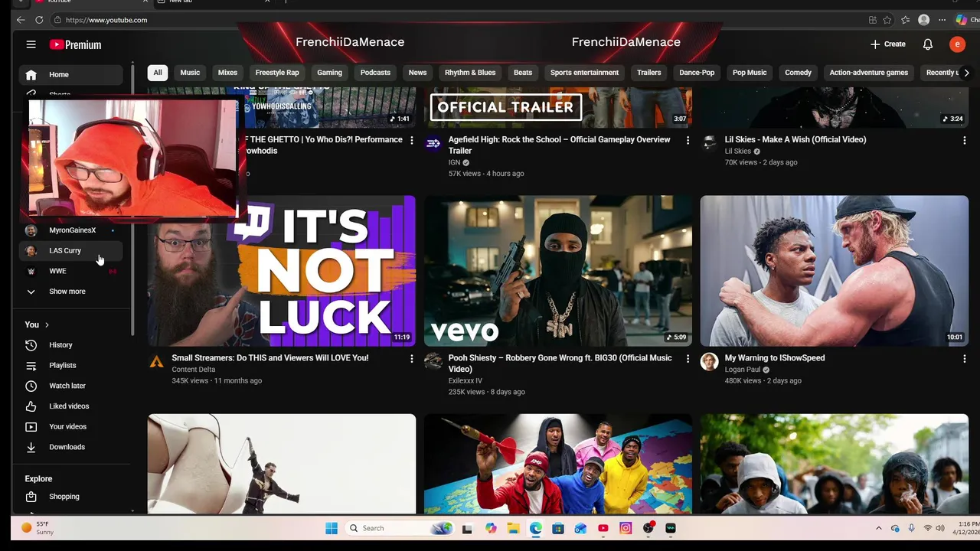The image size is (980, 551).
Task: Open Instagram from the taskbar
Action: pyautogui.click(x=626, y=528)
